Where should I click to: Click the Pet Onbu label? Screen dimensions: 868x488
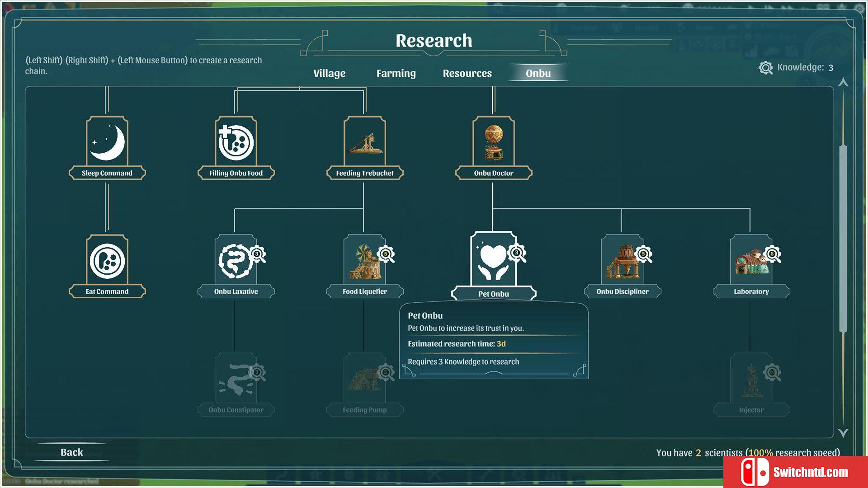coord(494,294)
